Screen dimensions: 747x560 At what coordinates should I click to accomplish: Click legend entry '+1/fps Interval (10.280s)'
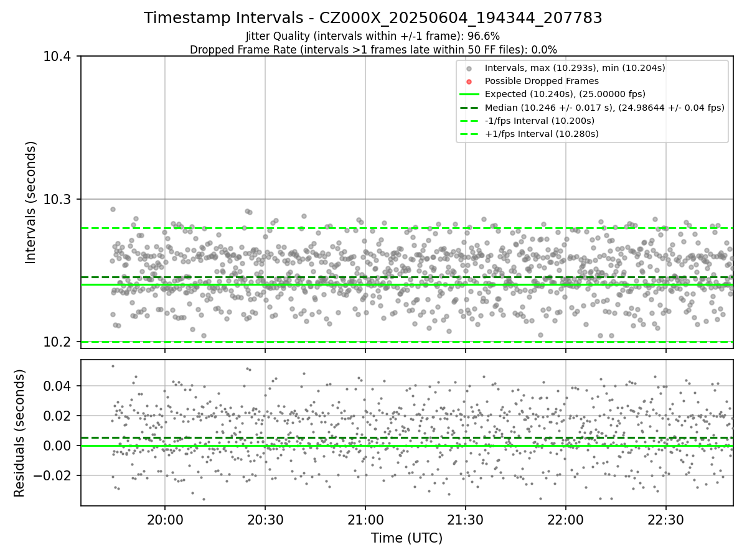point(542,134)
